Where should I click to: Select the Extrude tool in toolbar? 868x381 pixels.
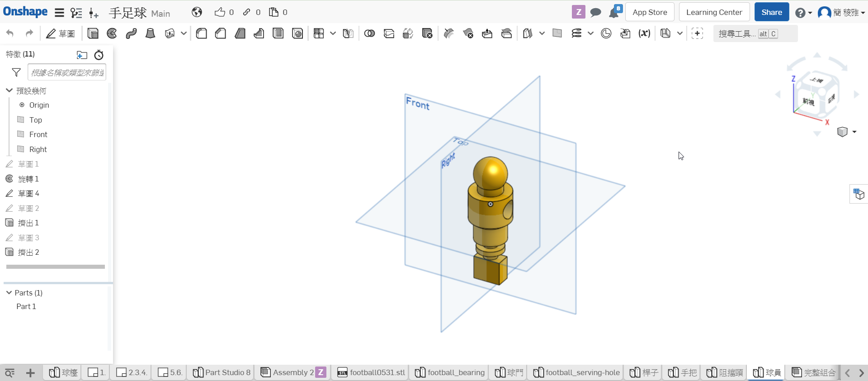coord(93,33)
